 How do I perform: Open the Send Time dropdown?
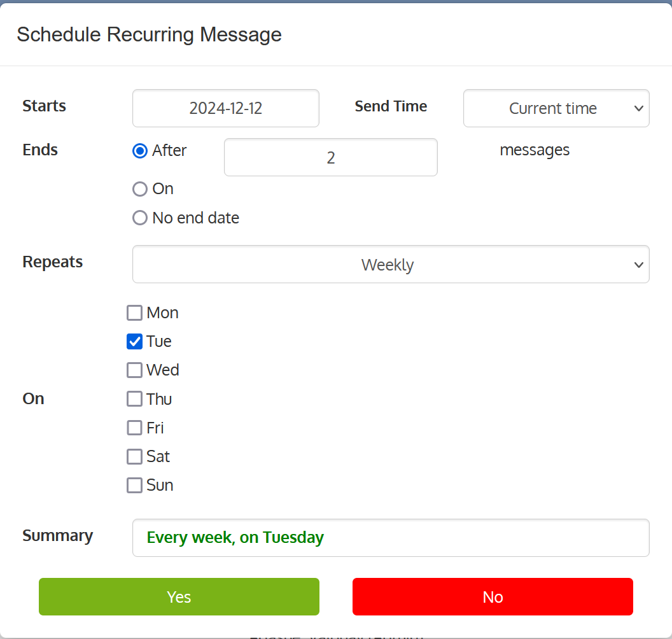pyautogui.click(x=556, y=108)
